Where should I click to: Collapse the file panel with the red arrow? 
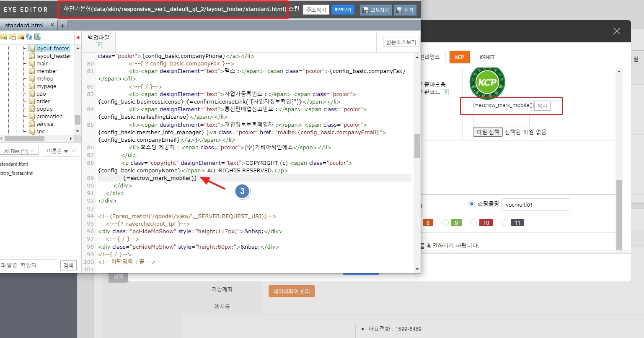[78, 38]
